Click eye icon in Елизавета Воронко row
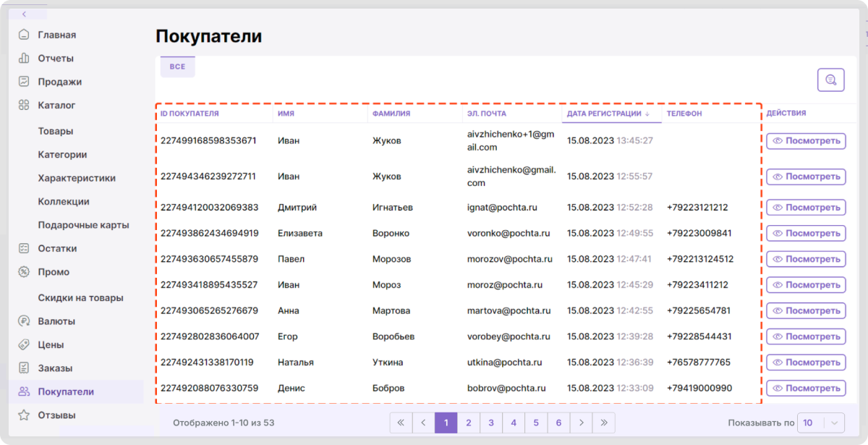Image resolution: width=868 pixels, height=445 pixels. click(778, 233)
